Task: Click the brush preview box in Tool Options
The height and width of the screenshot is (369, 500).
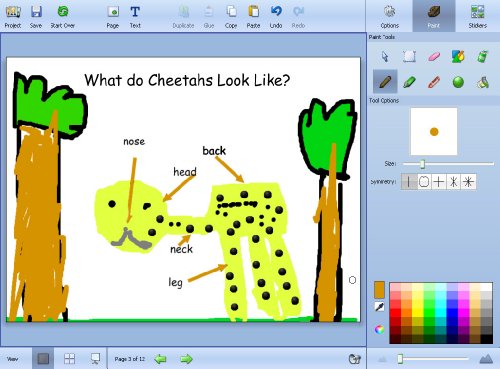Action: (x=434, y=132)
